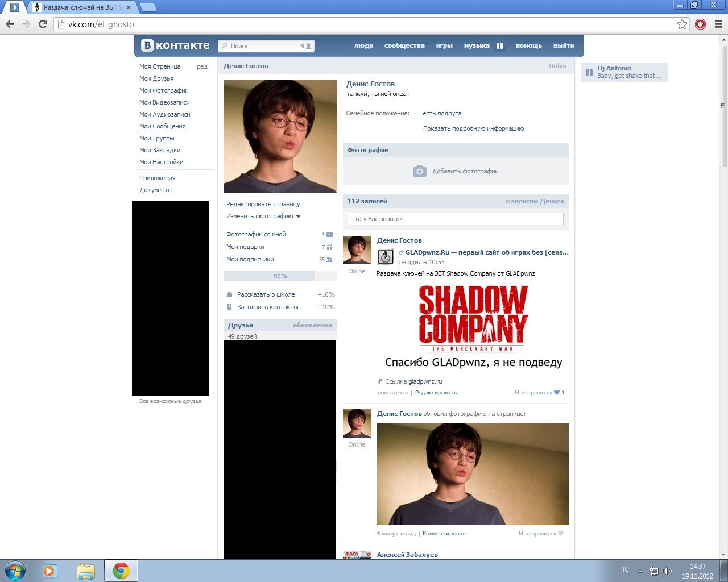Open the Chrome settings menu icon
728x582 pixels.
(x=718, y=24)
